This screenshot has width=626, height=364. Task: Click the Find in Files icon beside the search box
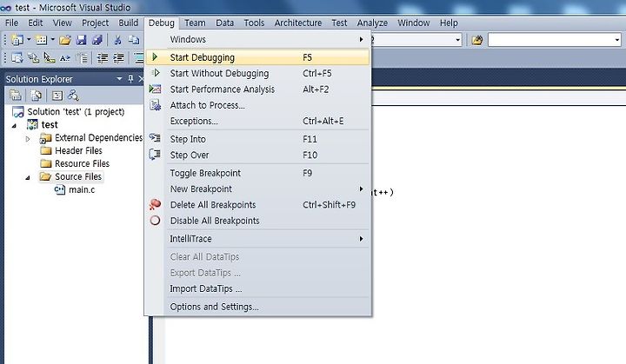pos(477,40)
